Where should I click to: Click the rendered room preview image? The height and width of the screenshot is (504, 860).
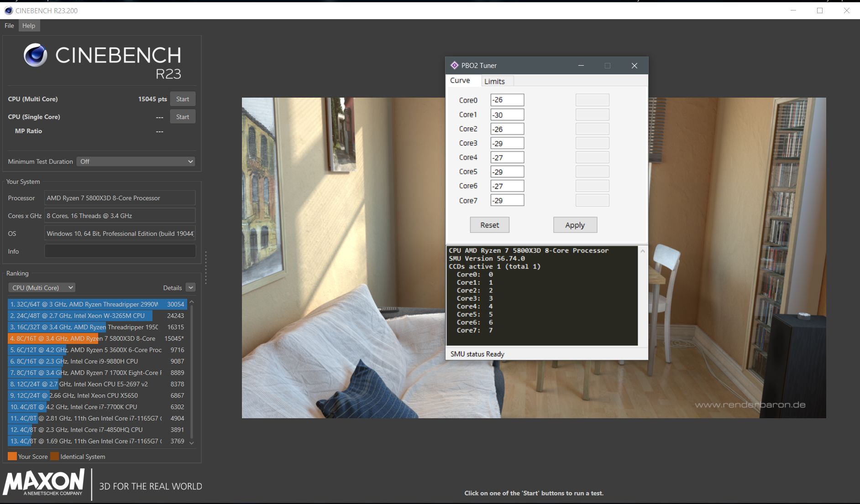coord(534,258)
